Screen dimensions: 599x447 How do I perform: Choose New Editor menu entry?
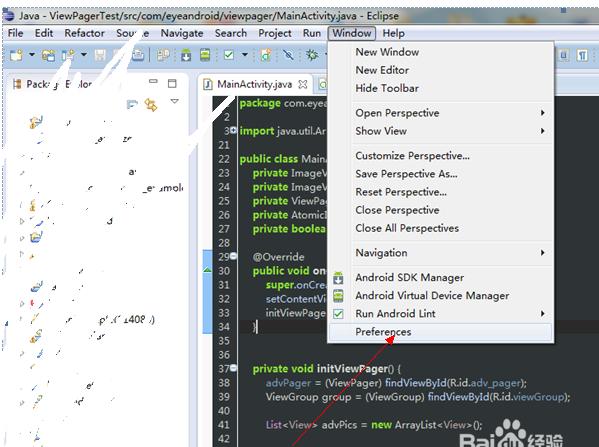(x=441, y=70)
